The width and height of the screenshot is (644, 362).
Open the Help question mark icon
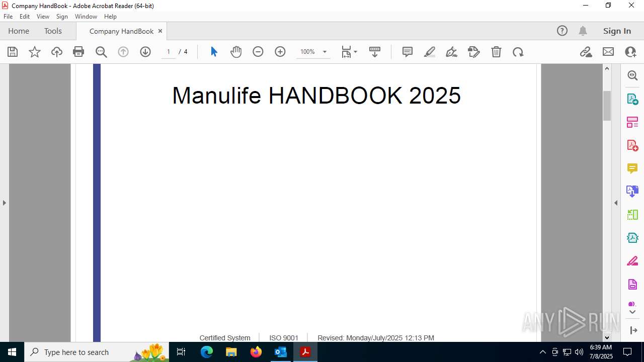[x=562, y=31]
